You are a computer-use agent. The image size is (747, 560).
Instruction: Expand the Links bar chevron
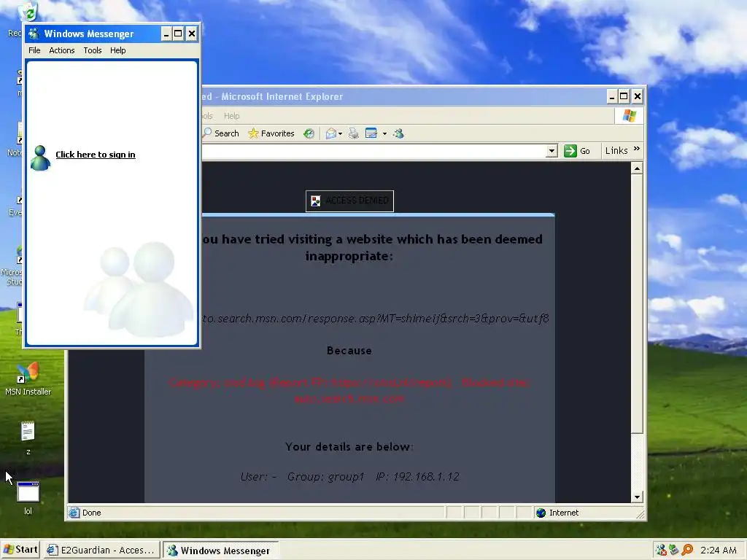636,149
